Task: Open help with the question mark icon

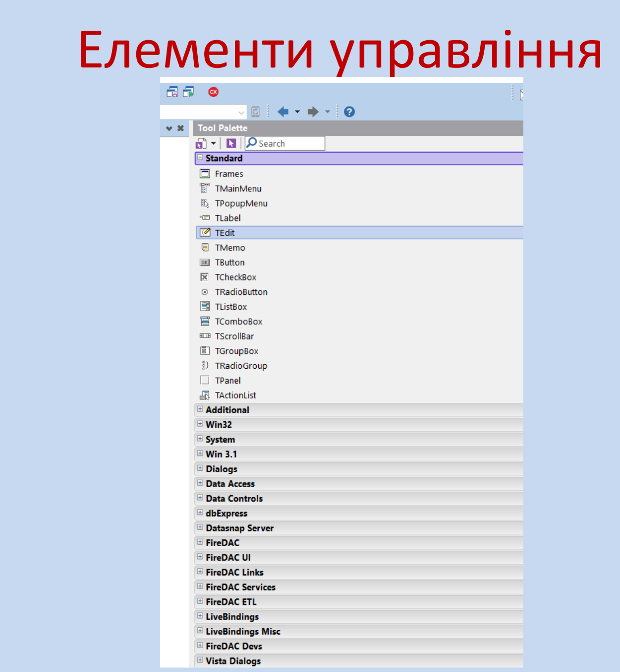Action: coord(349,112)
